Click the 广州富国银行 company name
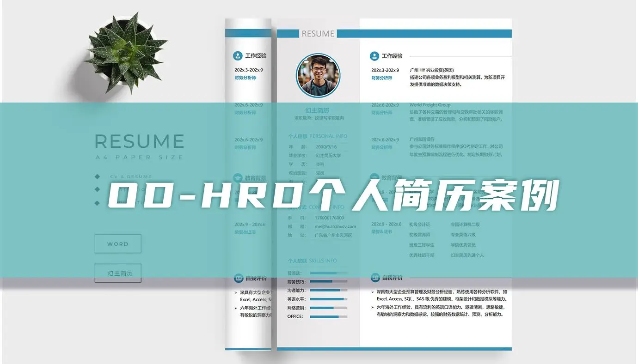This screenshot has width=638, height=364. point(422,139)
